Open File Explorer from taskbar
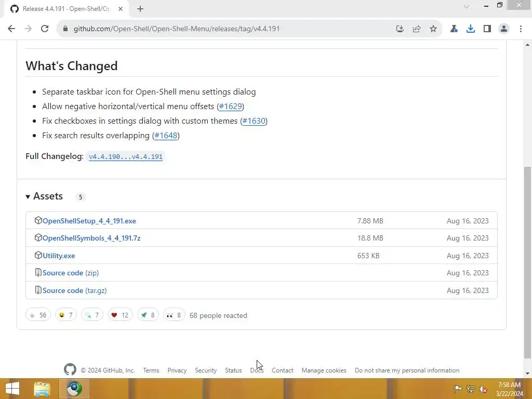 42,389
